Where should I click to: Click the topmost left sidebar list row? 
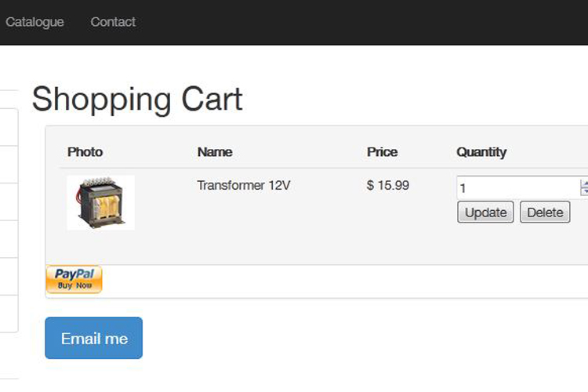pyautogui.click(x=8, y=127)
